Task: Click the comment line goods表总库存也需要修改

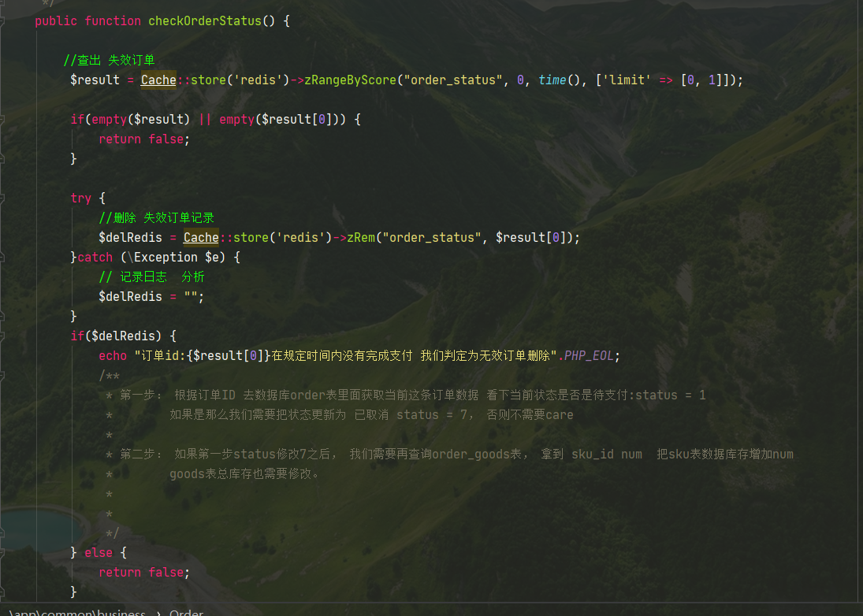Action: [244, 474]
